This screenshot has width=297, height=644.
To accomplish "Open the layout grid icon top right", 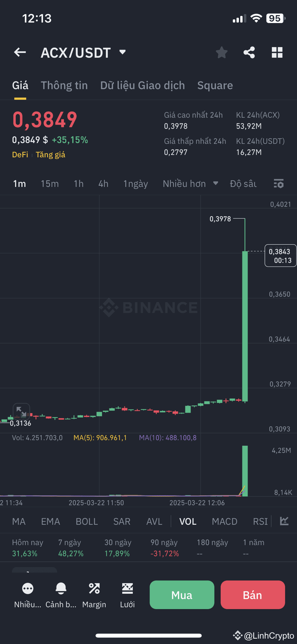I will [x=277, y=52].
